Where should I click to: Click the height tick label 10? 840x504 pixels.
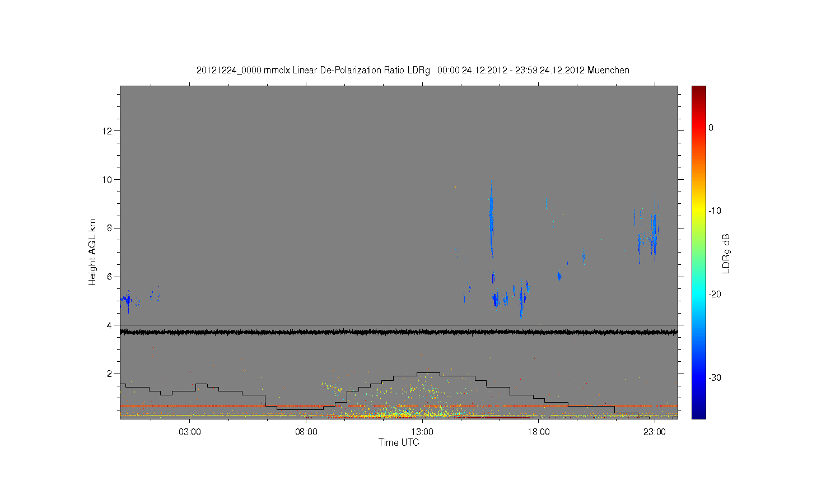pyautogui.click(x=108, y=180)
